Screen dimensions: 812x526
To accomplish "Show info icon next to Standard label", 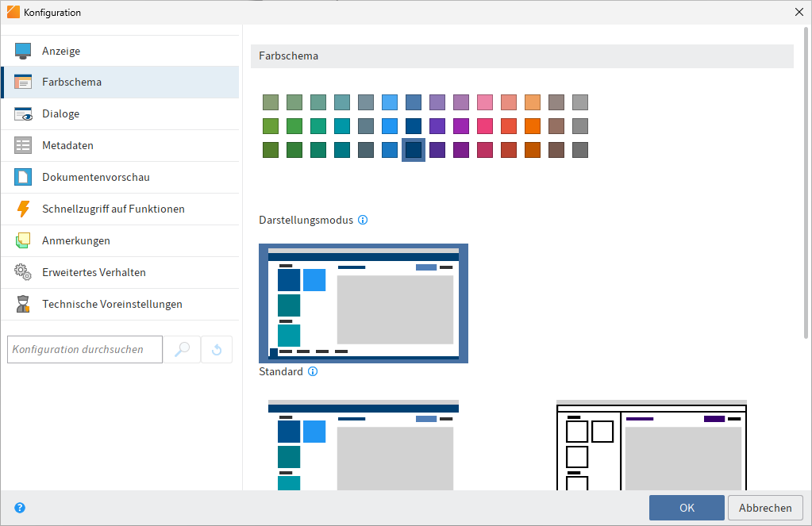I will coord(313,371).
